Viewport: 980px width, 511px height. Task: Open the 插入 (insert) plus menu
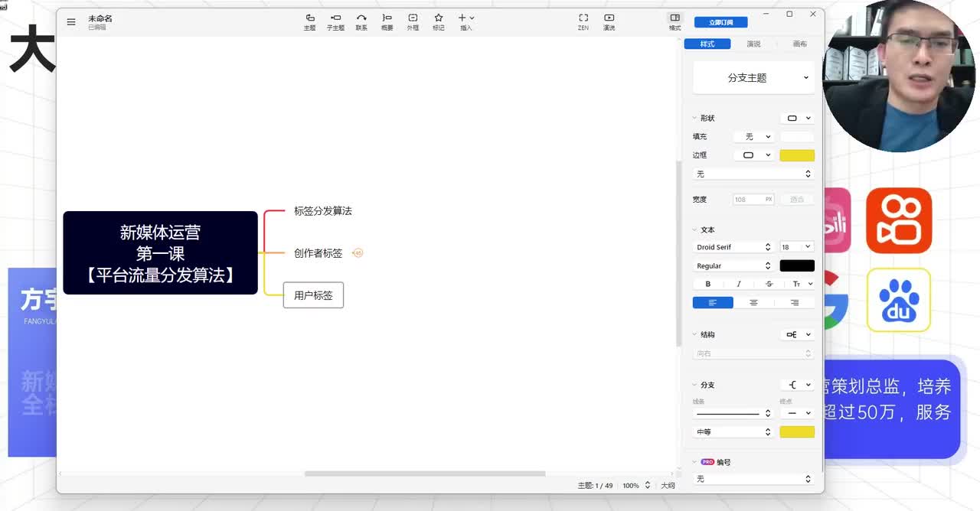pyautogui.click(x=466, y=22)
